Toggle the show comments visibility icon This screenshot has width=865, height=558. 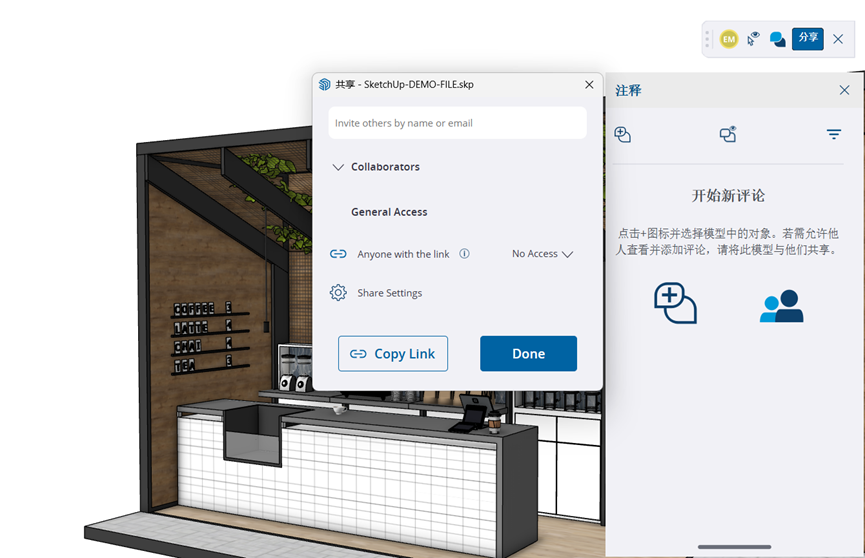(728, 135)
